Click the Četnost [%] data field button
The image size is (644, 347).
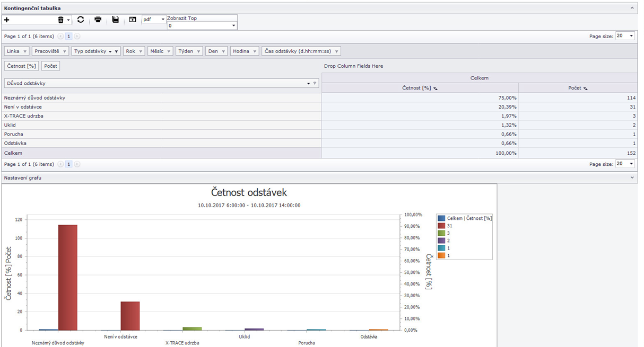21,66
